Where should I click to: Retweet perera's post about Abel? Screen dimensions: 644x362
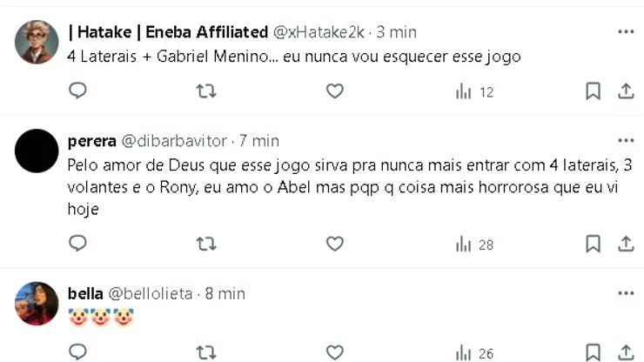point(206,245)
